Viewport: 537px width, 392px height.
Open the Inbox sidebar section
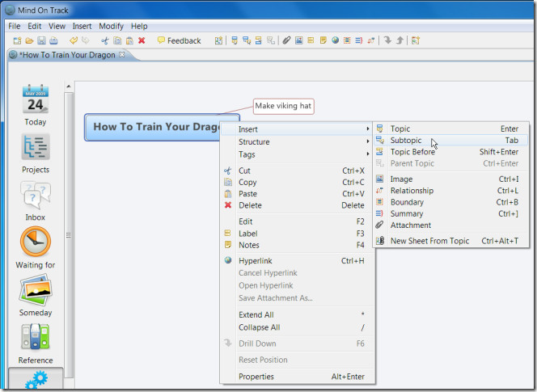[36, 201]
